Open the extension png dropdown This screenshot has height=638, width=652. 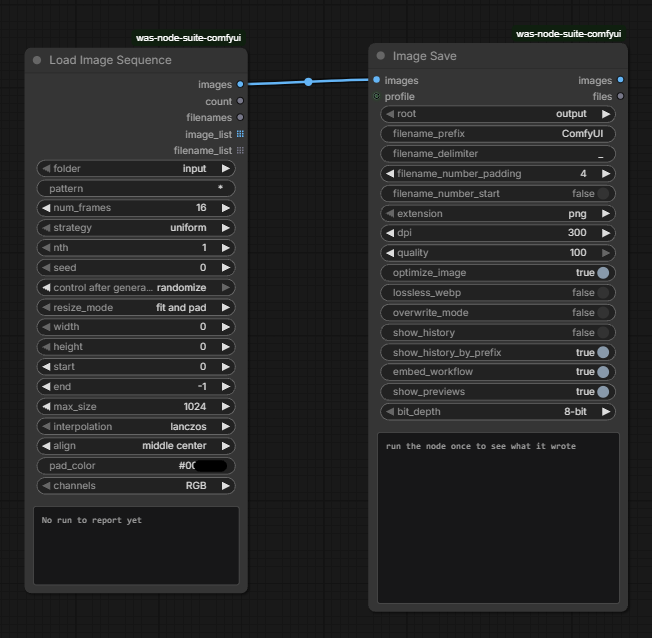point(498,213)
